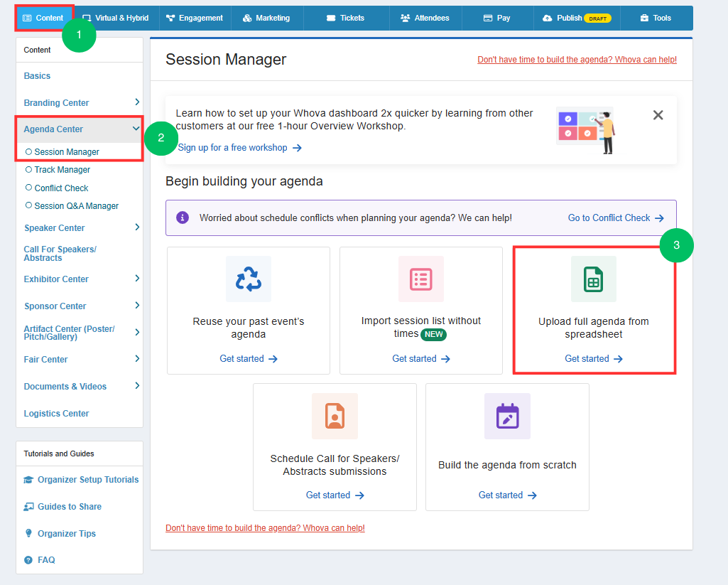Click the Virtual & Hybrid monitor icon
The image size is (728, 585).
click(87, 18)
